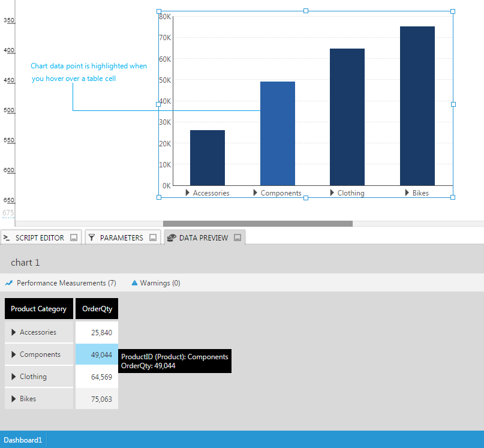Expand the Clothing row in data table

click(x=14, y=377)
